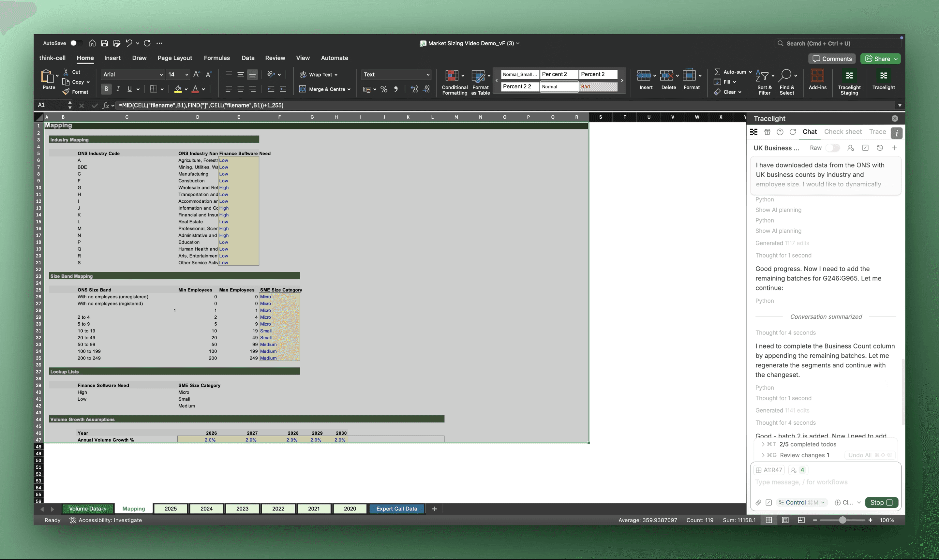Toggle bold formatting button
The height and width of the screenshot is (560, 939).
pyautogui.click(x=106, y=89)
